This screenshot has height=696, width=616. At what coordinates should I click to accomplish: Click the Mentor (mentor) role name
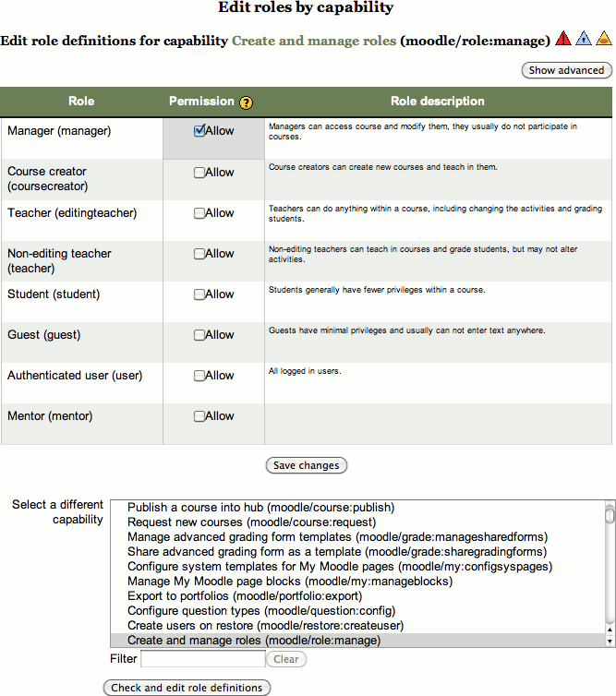50,416
